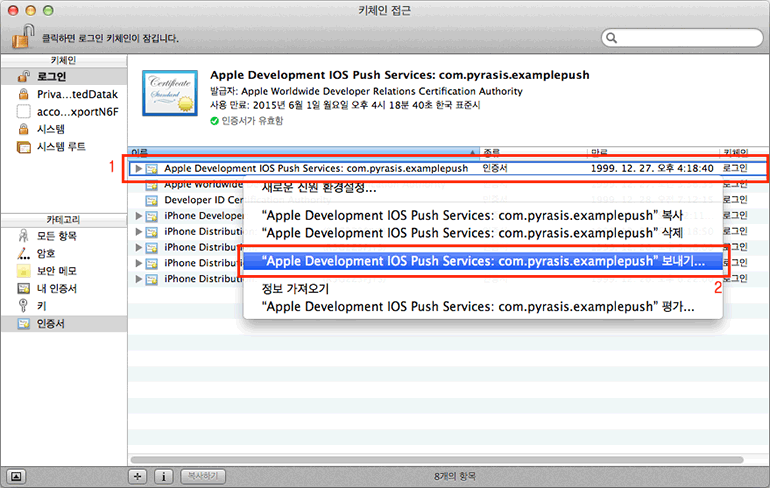Image resolution: width=770 pixels, height=488 pixels.
Task: Expand the last iPhone Distribution certificate row
Action: point(139,278)
